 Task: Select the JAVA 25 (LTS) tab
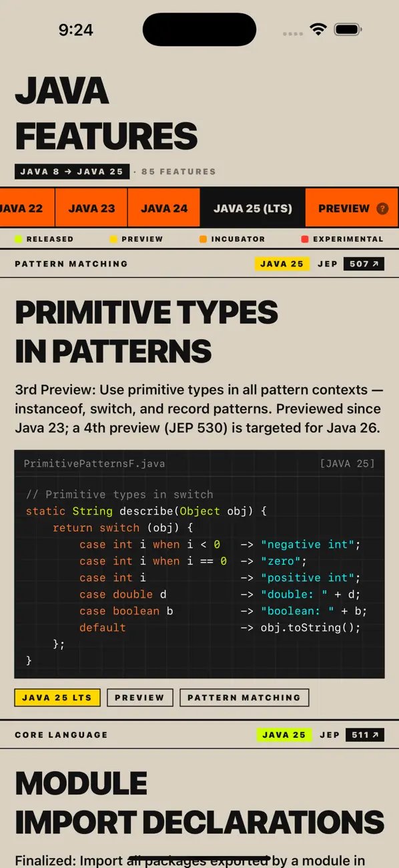pos(253,208)
